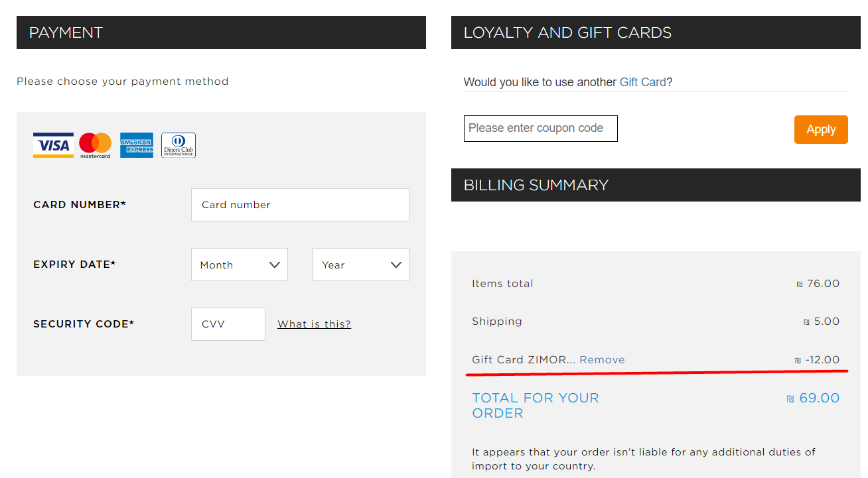Choose the American Express logo
This screenshot has height=478, width=868.
(137, 145)
